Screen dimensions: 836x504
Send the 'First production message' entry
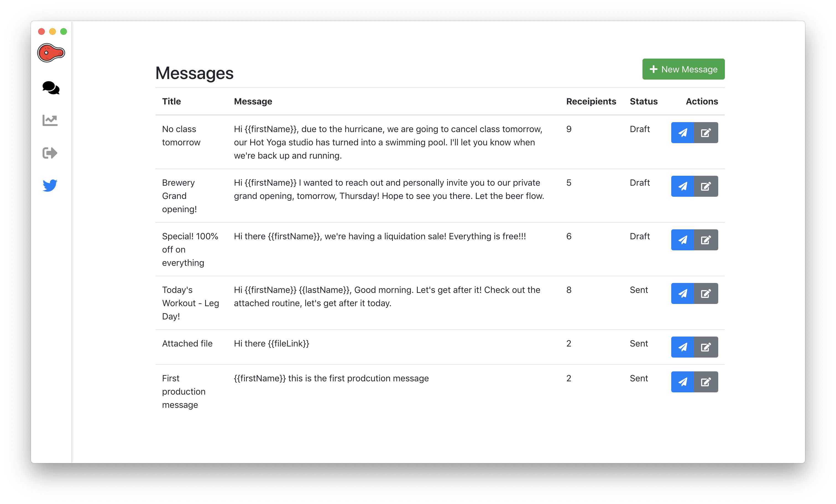coord(682,382)
